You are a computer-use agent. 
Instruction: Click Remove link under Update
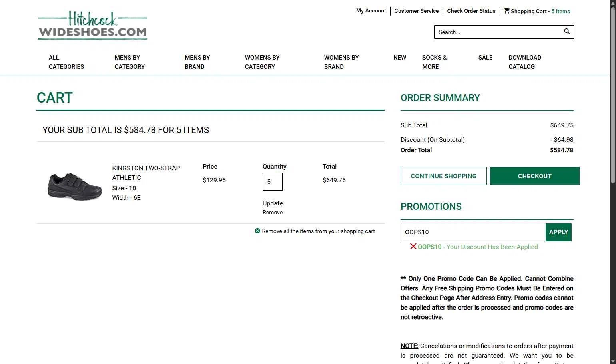click(273, 212)
